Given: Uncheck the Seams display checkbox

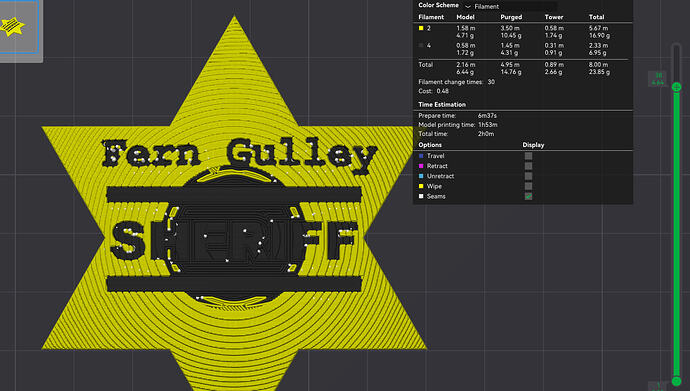Looking at the screenshot, I should [x=528, y=196].
